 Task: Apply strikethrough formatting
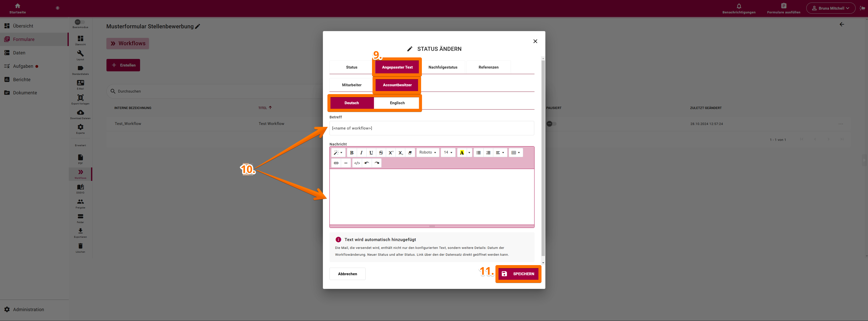pyautogui.click(x=381, y=153)
